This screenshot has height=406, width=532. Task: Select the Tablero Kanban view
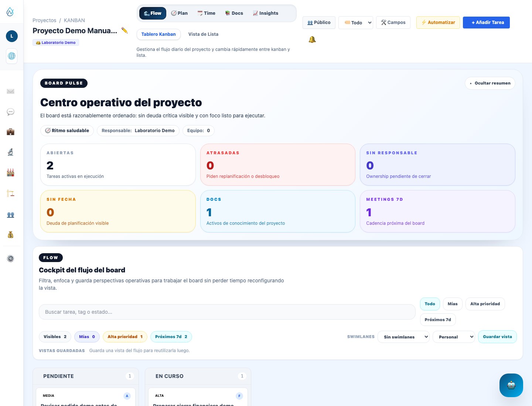point(158,34)
